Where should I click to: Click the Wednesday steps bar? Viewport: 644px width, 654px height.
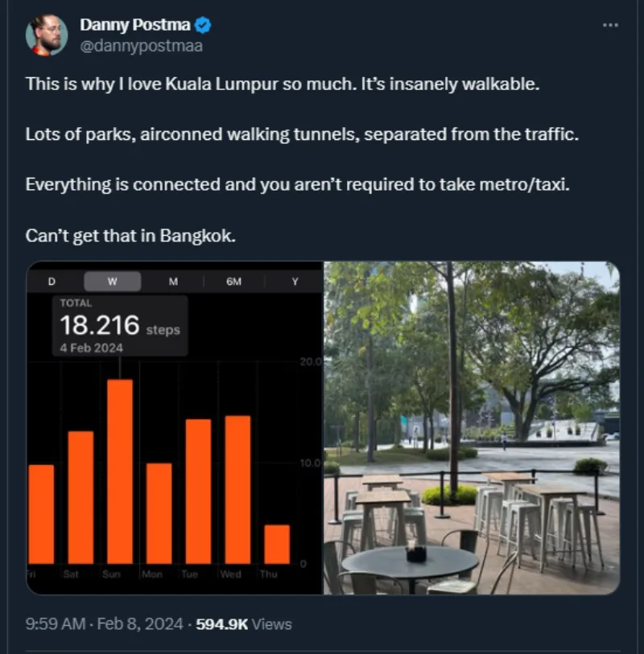[237, 489]
